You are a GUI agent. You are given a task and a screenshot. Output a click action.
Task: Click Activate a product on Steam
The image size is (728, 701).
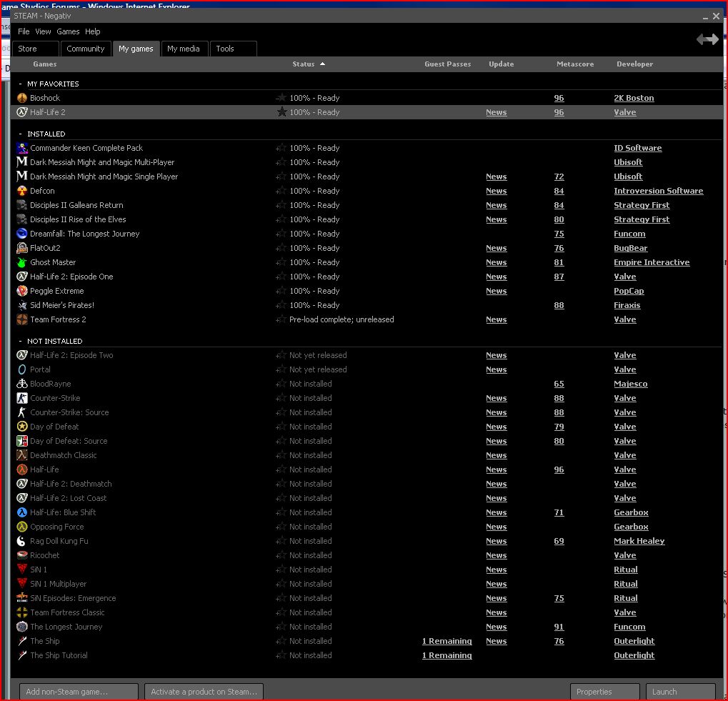pos(204,692)
